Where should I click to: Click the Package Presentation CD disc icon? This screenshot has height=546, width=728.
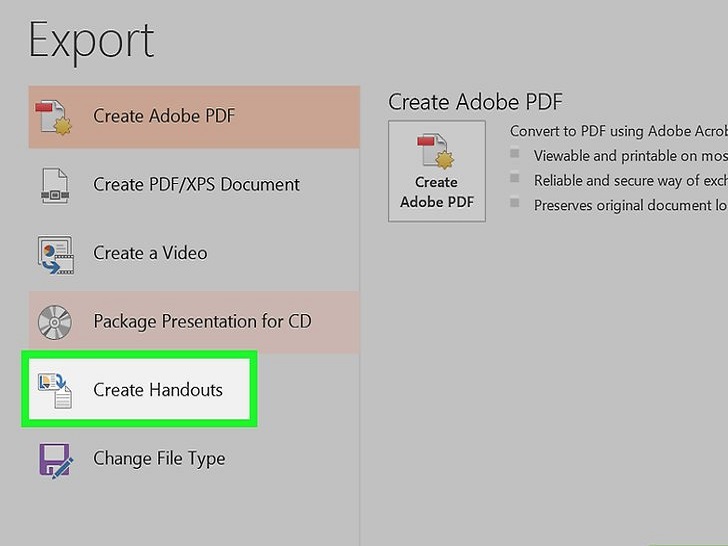pyautogui.click(x=55, y=322)
